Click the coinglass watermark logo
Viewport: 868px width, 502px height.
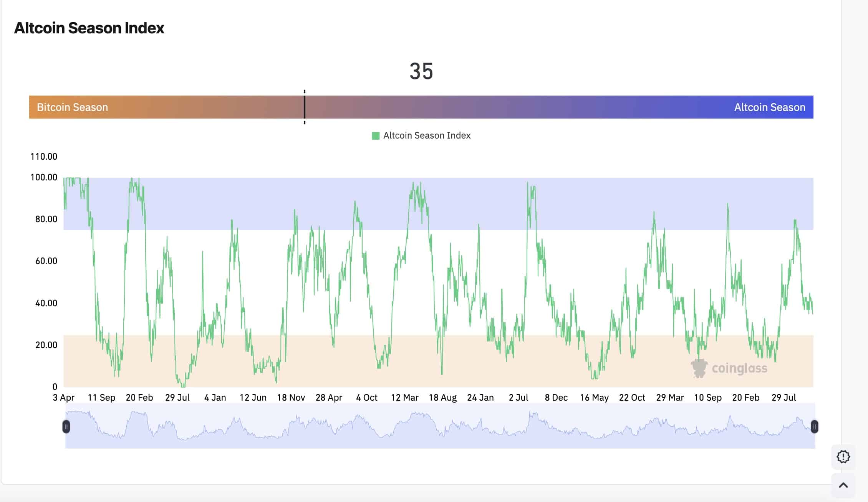[x=729, y=368]
